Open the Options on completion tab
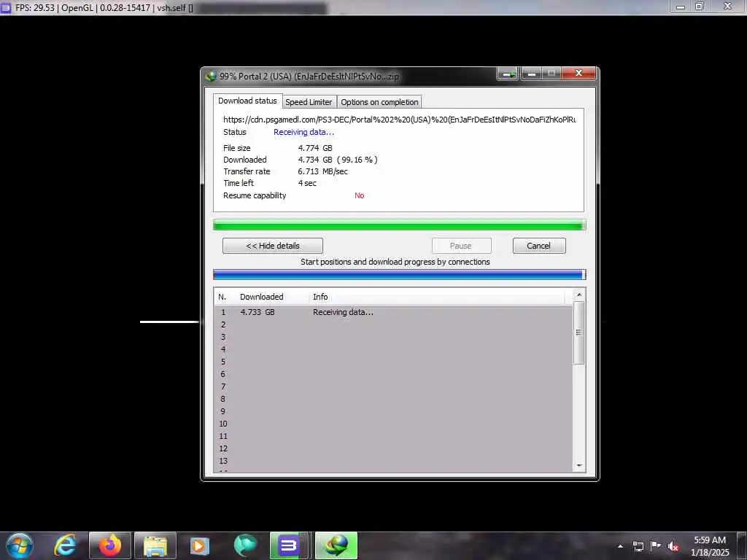The width and height of the screenshot is (747, 560). click(x=379, y=102)
